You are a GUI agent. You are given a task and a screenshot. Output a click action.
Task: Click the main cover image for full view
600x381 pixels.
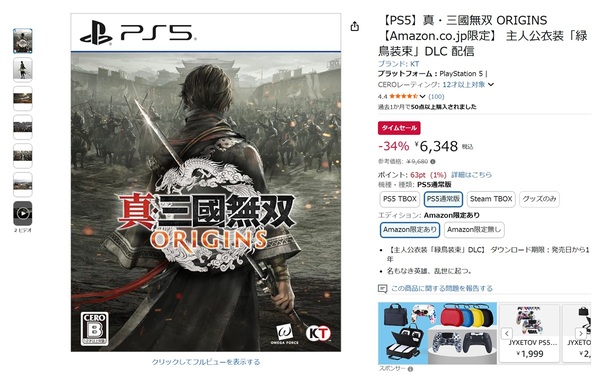[206, 182]
